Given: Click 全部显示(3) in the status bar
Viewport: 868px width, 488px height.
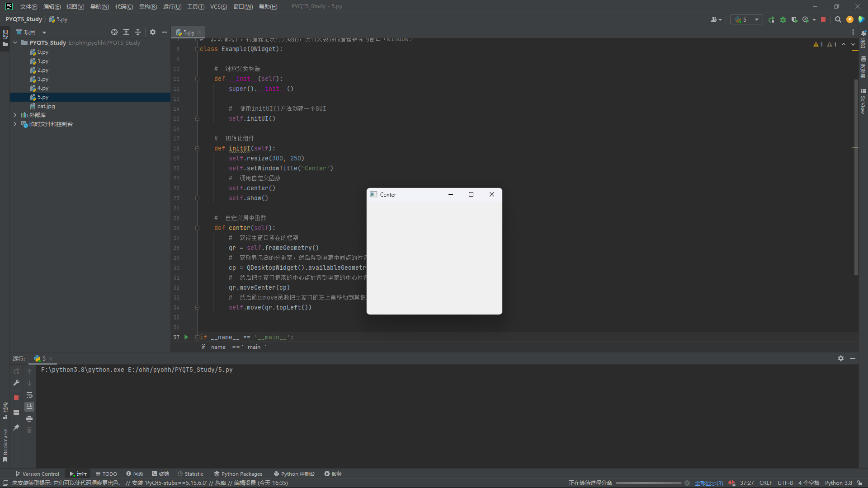Looking at the screenshot, I should point(708,483).
